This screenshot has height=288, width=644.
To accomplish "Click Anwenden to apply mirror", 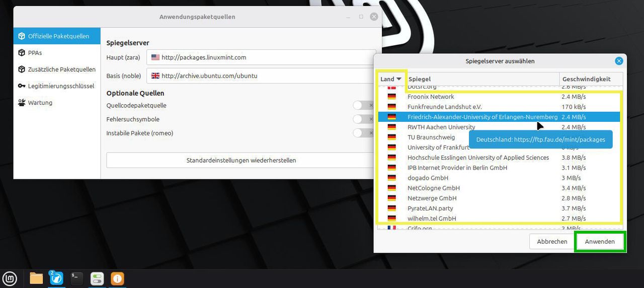I will coord(600,242).
